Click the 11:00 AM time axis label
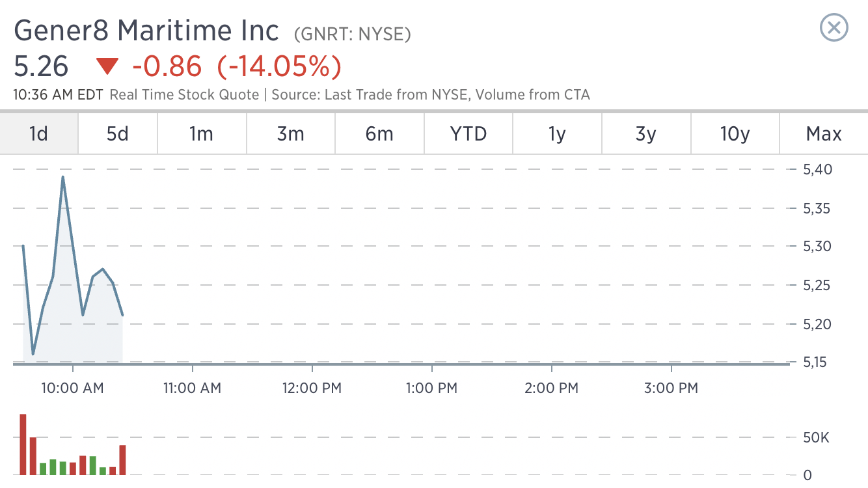Screen dimensions: 868x488 (x=192, y=388)
